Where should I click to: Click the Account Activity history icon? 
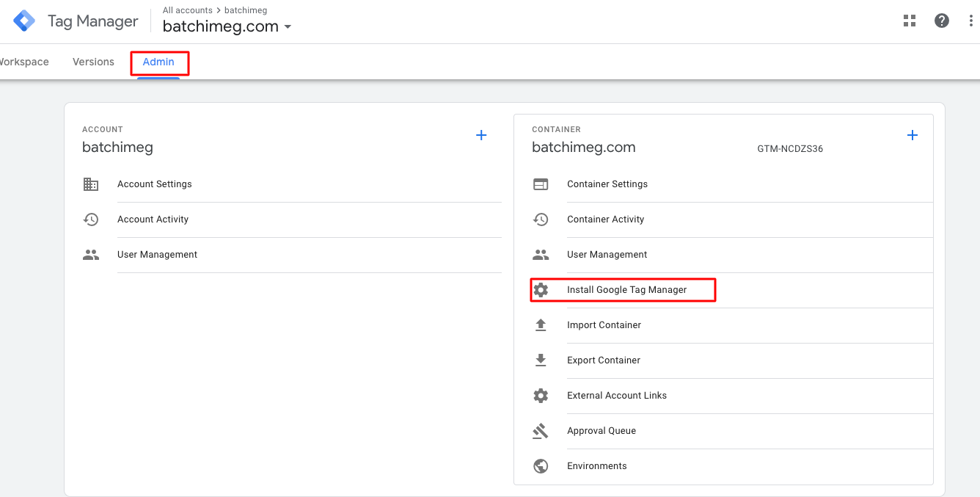pos(91,220)
